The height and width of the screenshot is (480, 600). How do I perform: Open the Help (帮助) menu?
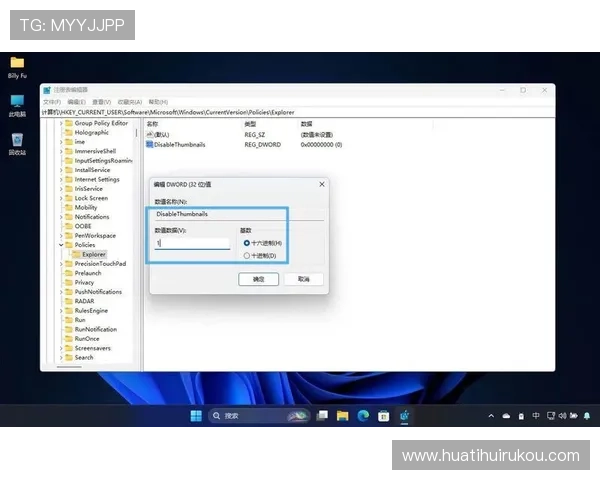tap(158, 102)
